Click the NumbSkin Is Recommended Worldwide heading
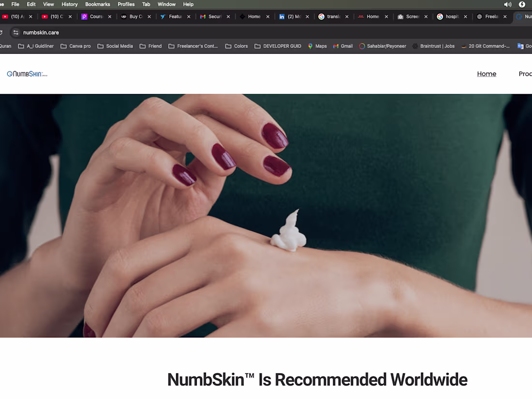Screen dimensions: 532x399 (317, 380)
